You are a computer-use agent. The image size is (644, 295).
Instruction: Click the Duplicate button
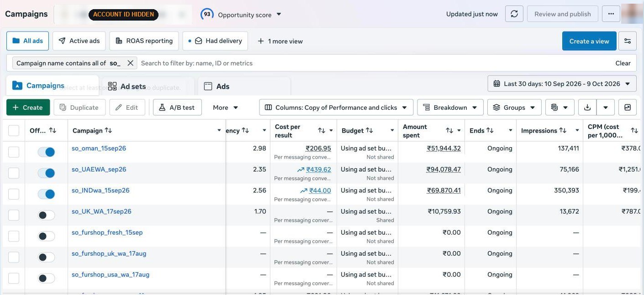click(79, 107)
